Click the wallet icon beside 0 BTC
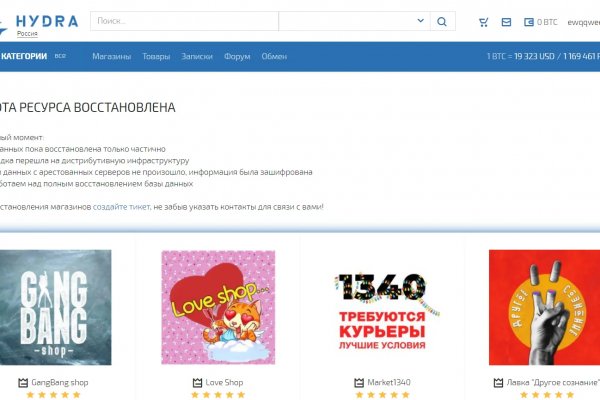This screenshot has width=600, height=400. 529,22
